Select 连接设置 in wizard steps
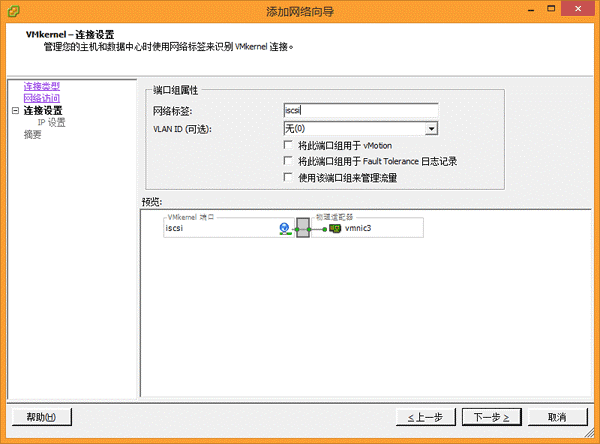 [x=43, y=111]
